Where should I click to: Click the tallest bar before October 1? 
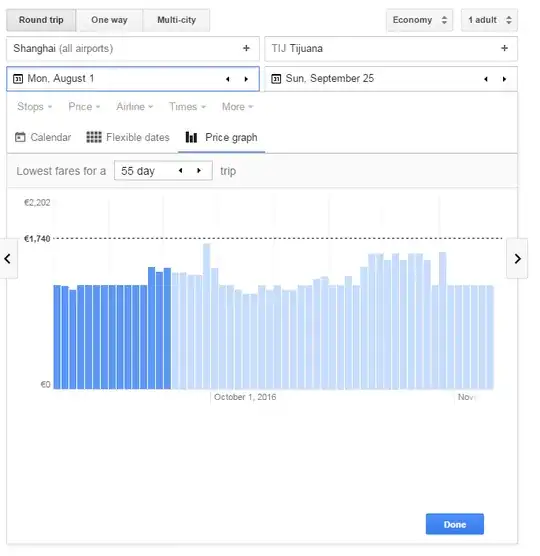click(x=206, y=316)
